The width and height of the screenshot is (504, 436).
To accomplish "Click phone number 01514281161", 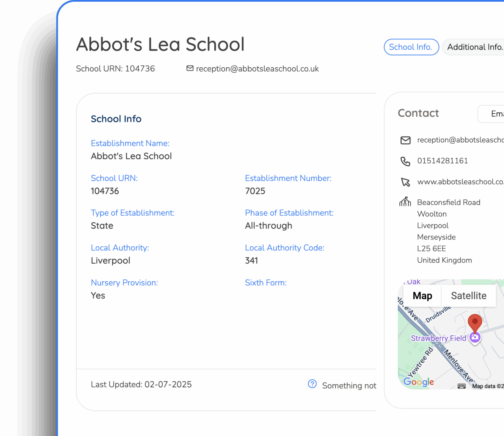I will point(442,161).
